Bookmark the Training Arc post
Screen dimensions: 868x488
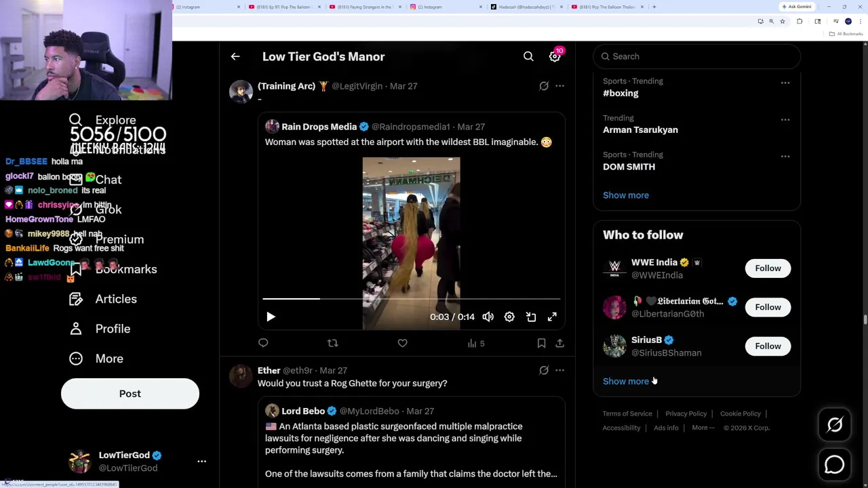[x=541, y=344]
